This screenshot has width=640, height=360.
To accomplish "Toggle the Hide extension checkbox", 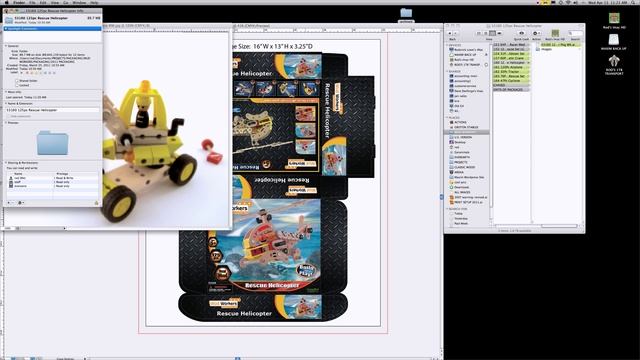I will tap(9, 116).
